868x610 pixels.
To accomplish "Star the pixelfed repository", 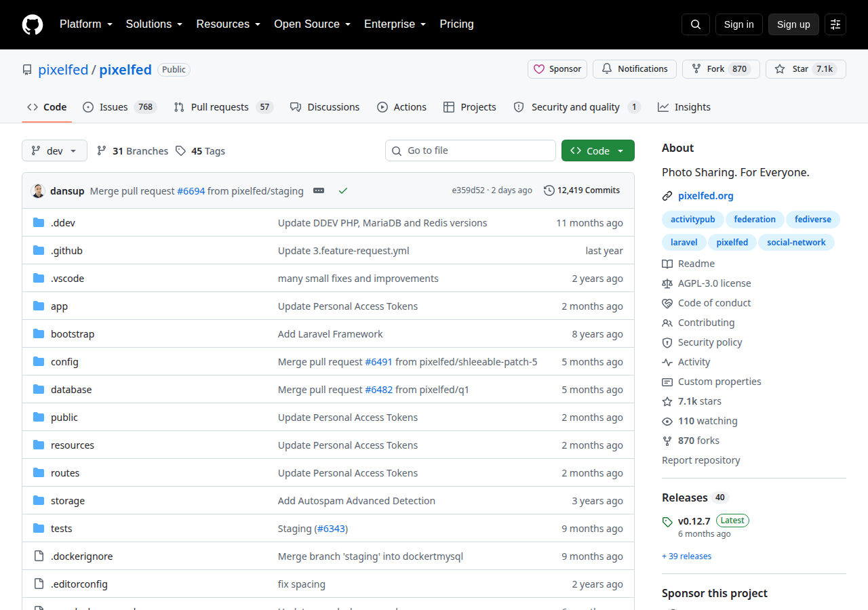I will click(806, 69).
